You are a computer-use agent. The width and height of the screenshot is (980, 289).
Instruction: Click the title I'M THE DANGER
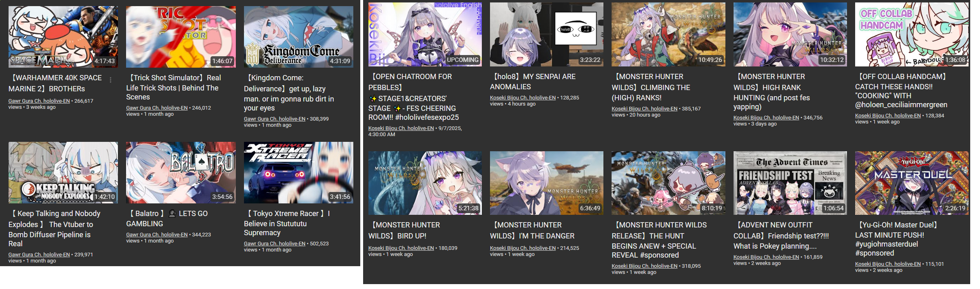pos(532,230)
